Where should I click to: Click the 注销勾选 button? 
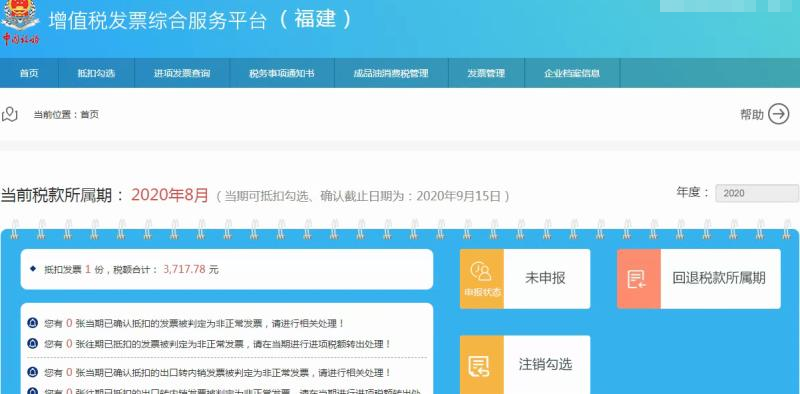(x=546, y=364)
